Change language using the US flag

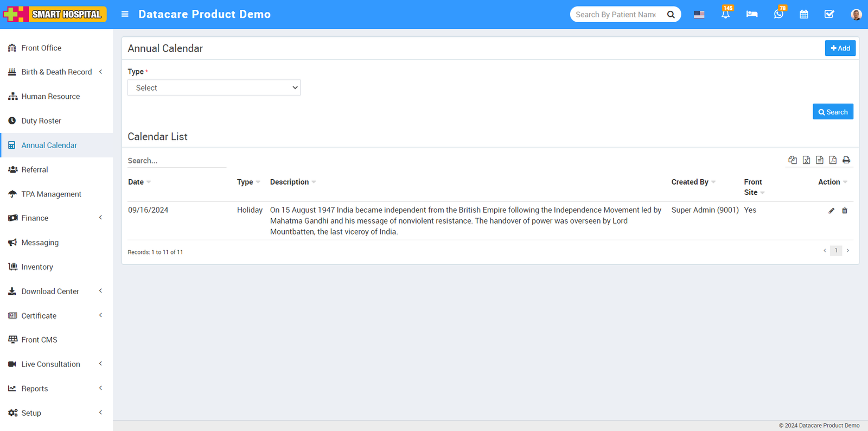pos(699,15)
